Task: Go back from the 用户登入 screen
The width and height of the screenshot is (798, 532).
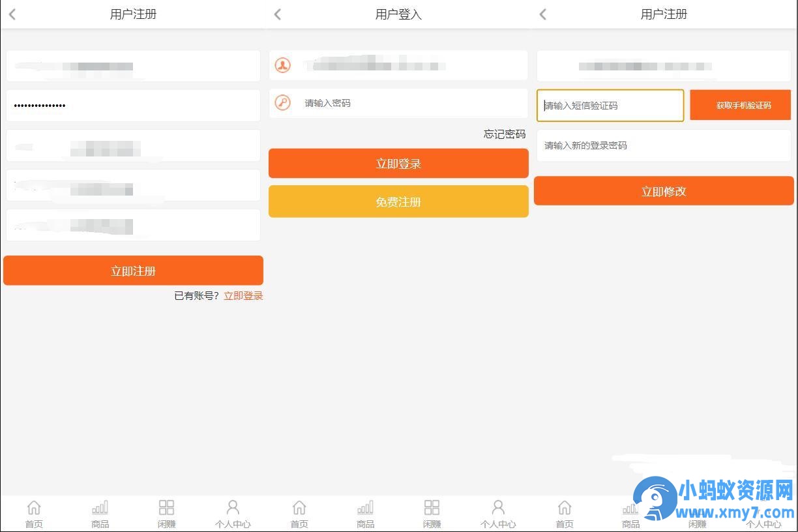Action: (277, 14)
